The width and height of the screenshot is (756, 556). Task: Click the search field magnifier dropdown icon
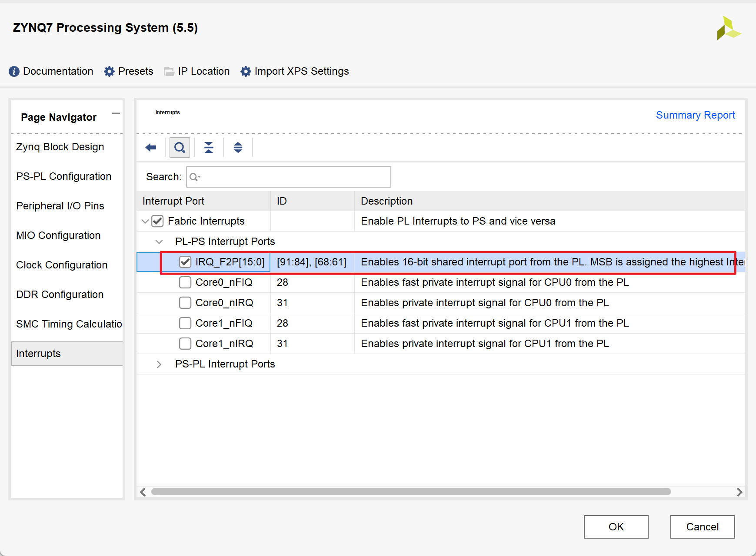(194, 177)
